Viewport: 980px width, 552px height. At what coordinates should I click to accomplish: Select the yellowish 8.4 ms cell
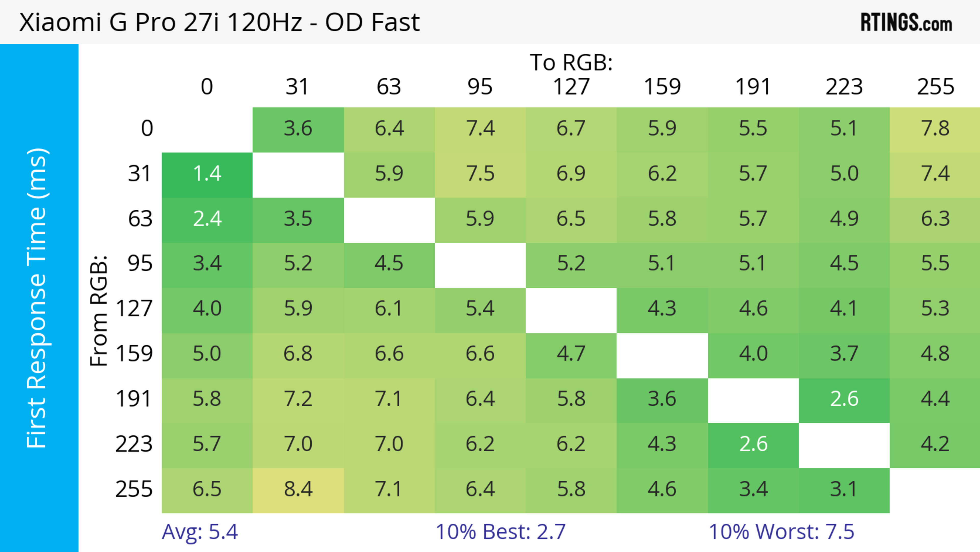click(x=298, y=489)
